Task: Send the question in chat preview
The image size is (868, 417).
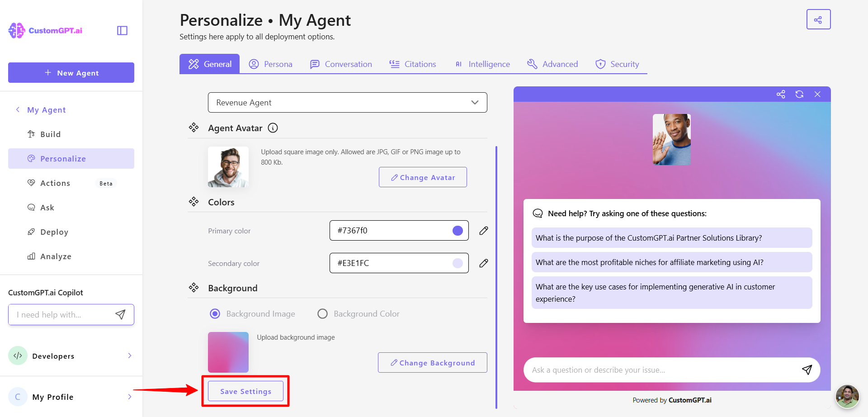Action: pyautogui.click(x=807, y=370)
